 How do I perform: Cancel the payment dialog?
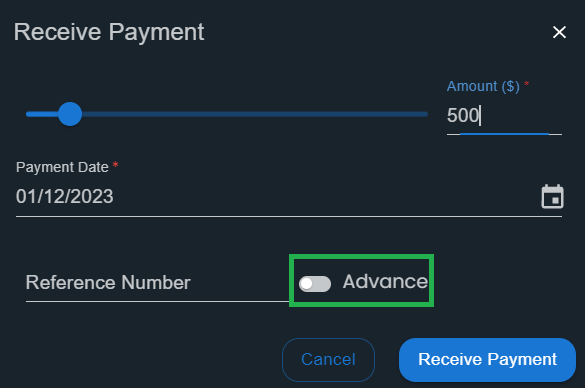[x=330, y=361]
